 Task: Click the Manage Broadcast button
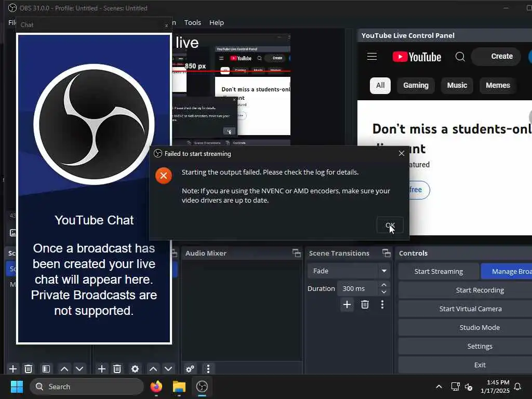tap(507, 271)
